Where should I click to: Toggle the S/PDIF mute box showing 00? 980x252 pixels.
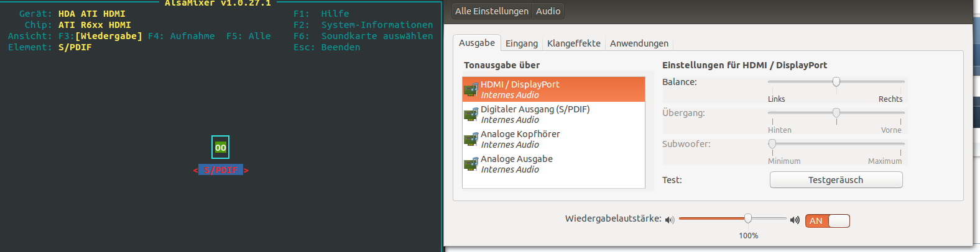click(220, 147)
